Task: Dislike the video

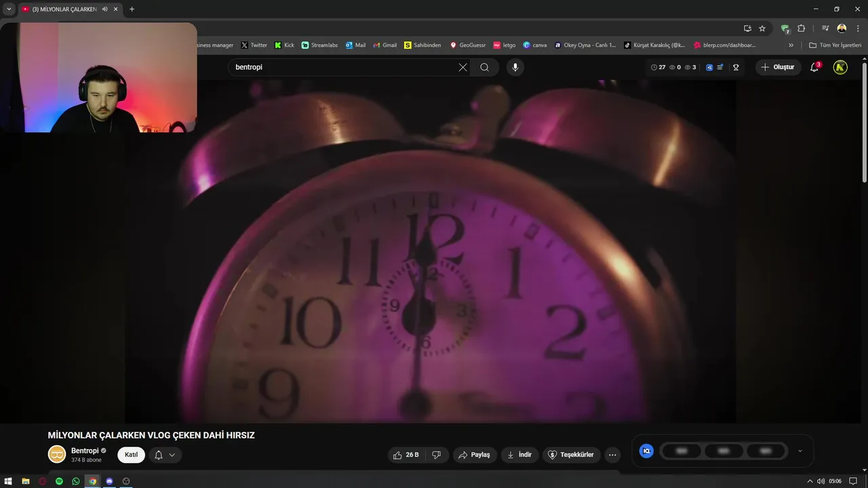Action: click(437, 455)
